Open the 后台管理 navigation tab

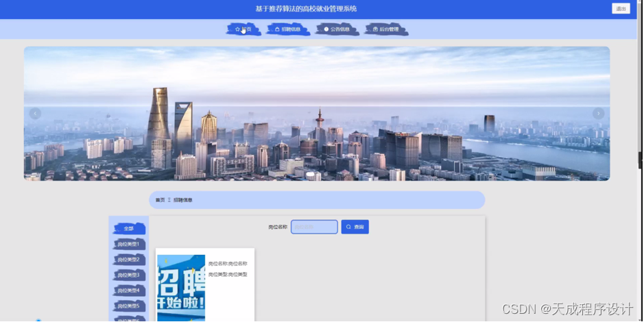tap(386, 29)
